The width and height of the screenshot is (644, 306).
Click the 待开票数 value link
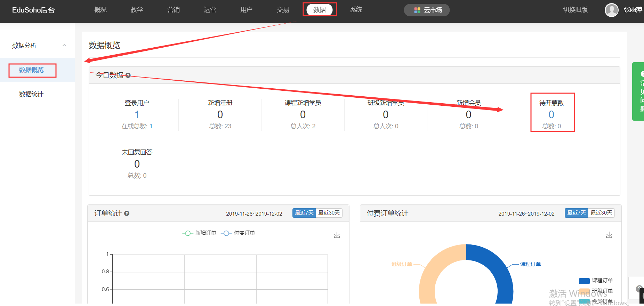tap(551, 114)
